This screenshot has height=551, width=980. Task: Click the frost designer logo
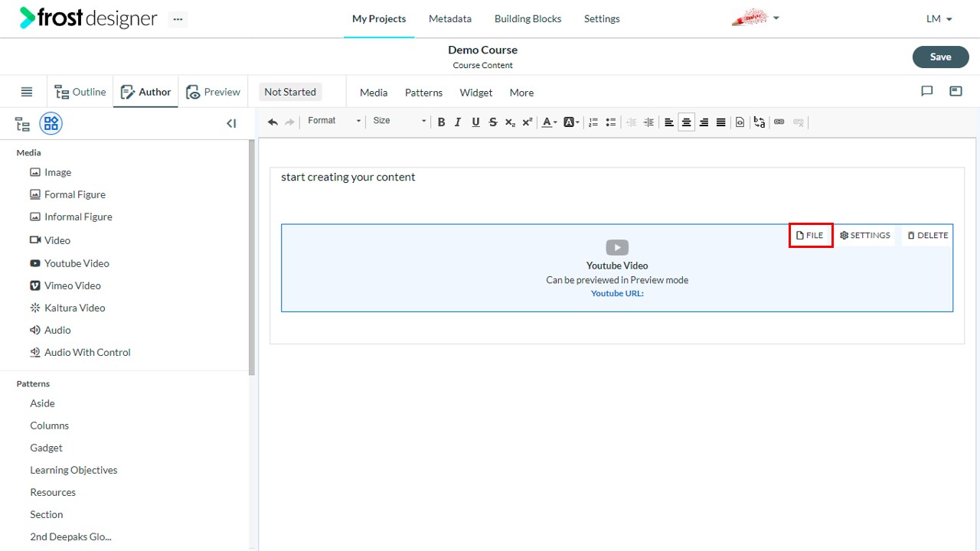(x=88, y=18)
